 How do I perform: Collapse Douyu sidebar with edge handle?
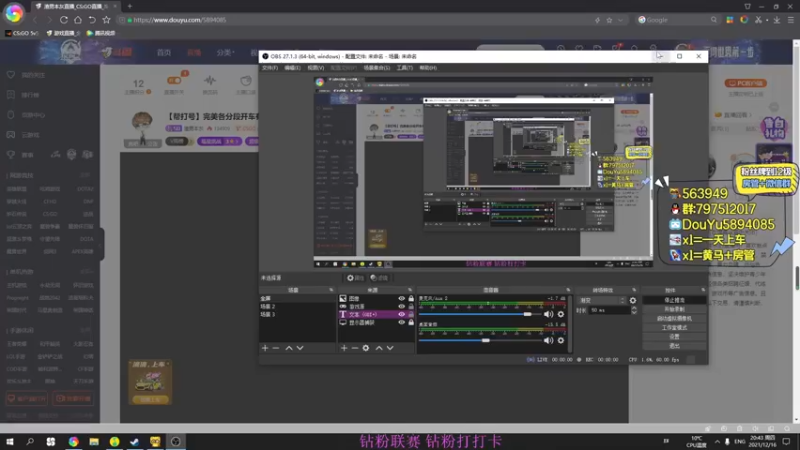click(102, 244)
